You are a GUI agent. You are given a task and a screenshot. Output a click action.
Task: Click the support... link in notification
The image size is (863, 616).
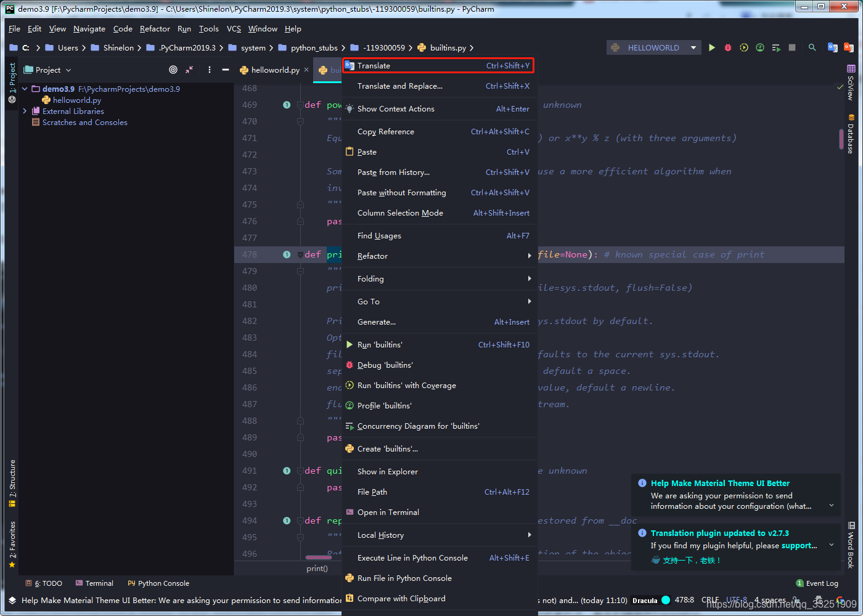click(799, 546)
